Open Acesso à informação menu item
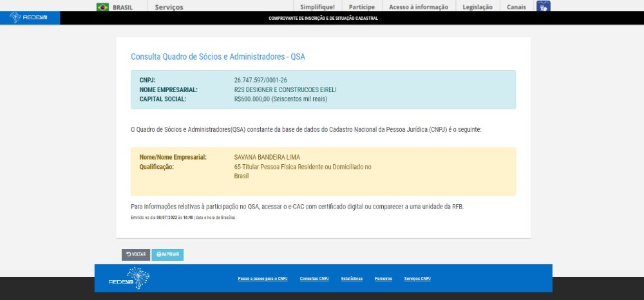644x300 pixels. [x=418, y=7]
